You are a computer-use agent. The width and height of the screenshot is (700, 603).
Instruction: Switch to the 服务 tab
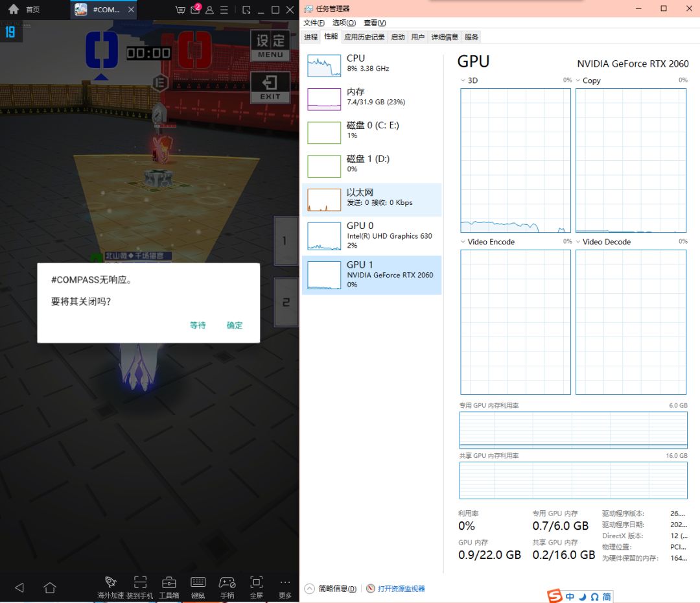[471, 37]
